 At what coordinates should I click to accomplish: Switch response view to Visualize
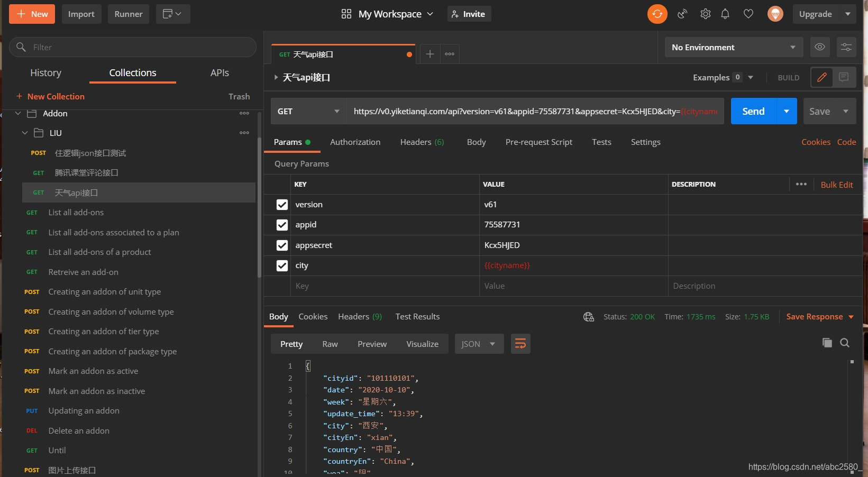422,344
